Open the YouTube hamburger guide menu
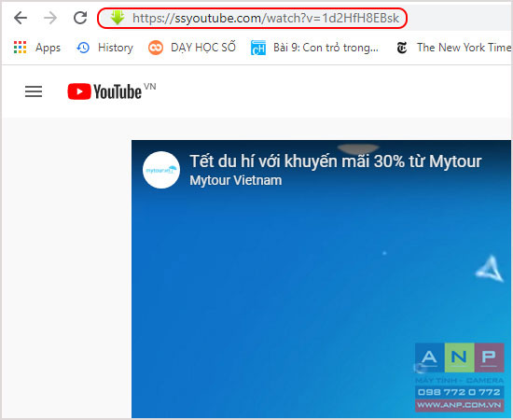Viewport: 513px width, 420px height. 34,91
